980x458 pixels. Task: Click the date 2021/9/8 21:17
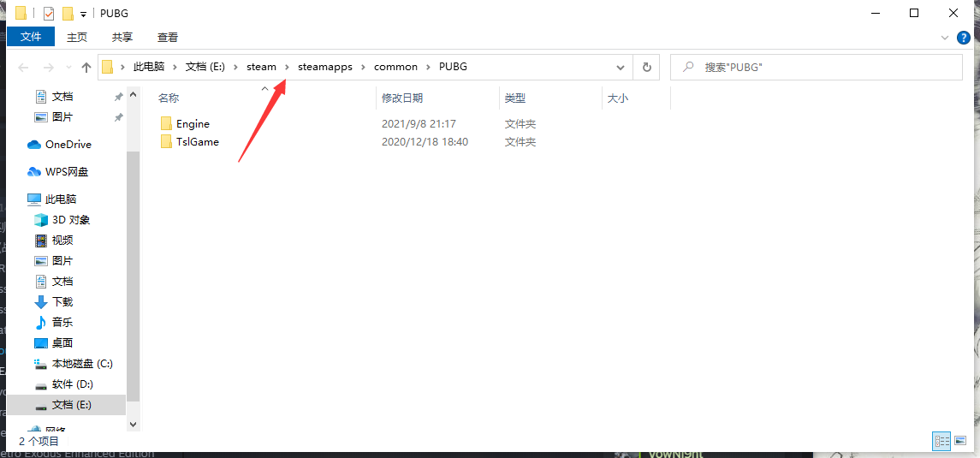tap(419, 124)
